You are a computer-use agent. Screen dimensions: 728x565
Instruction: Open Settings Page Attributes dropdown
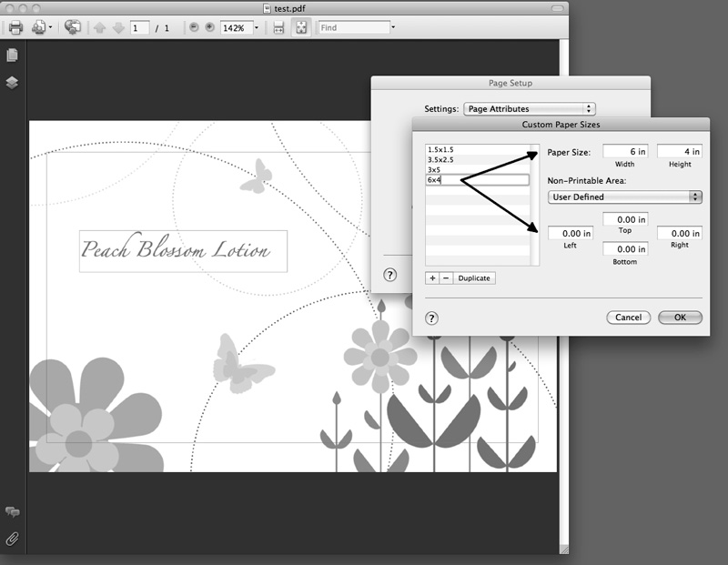pyautogui.click(x=530, y=108)
